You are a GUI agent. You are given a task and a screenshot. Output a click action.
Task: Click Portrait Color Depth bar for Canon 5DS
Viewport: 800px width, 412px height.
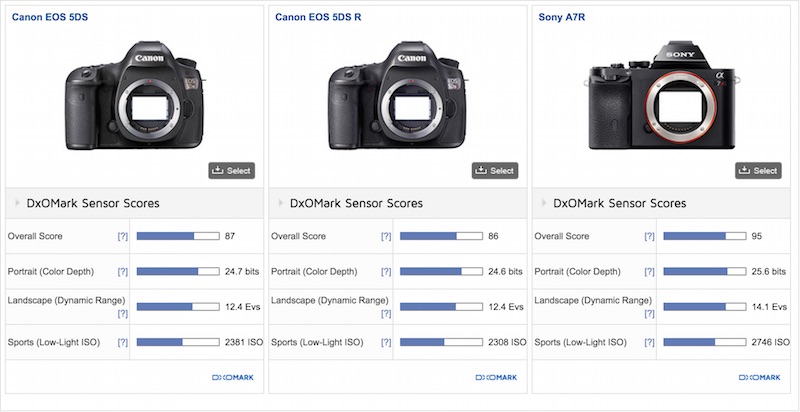tap(178, 271)
